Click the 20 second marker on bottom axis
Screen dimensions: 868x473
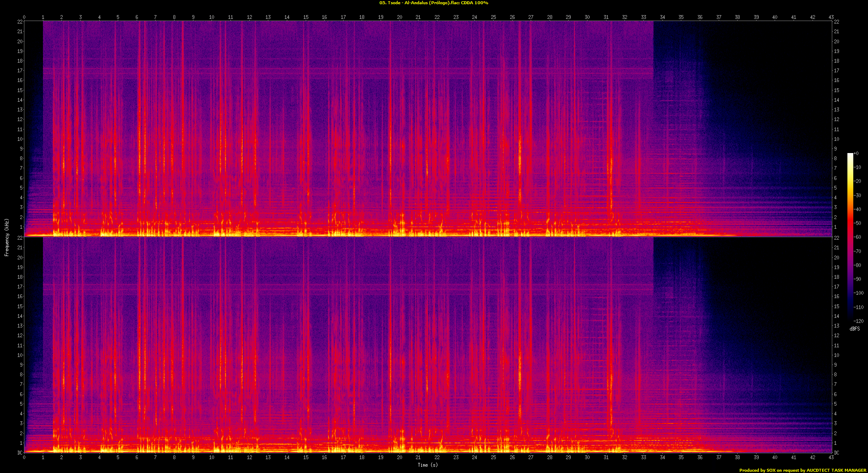400,457
